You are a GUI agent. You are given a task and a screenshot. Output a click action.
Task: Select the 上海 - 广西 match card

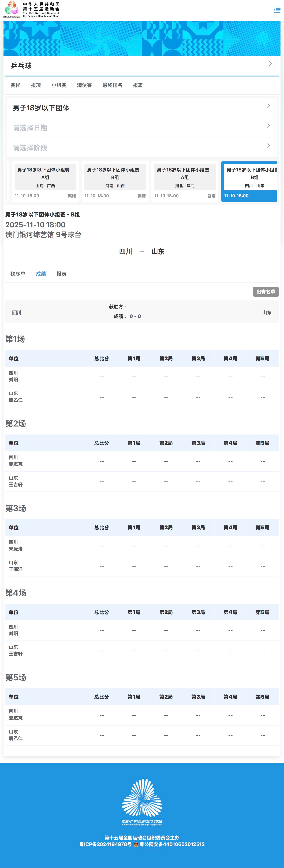tap(45, 181)
